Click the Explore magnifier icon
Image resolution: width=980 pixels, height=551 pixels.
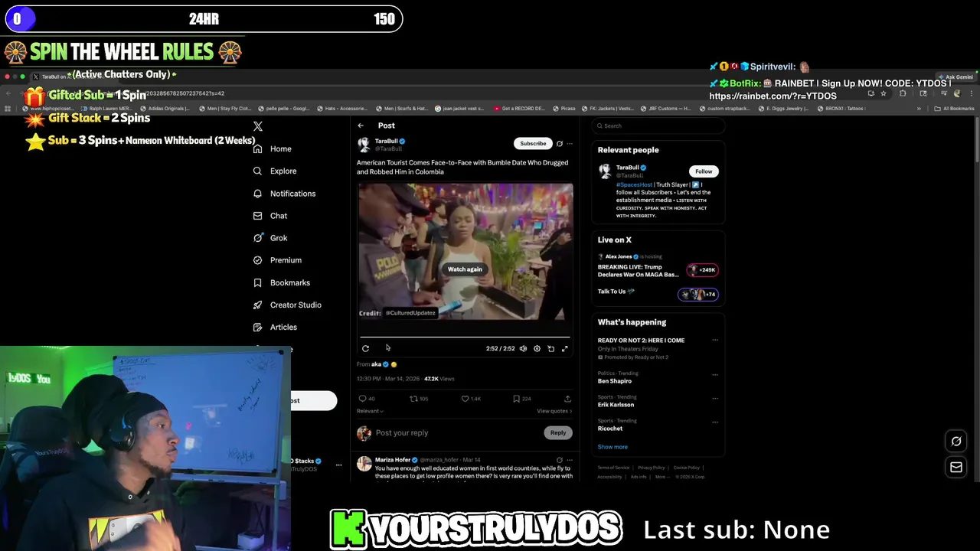[258, 171]
